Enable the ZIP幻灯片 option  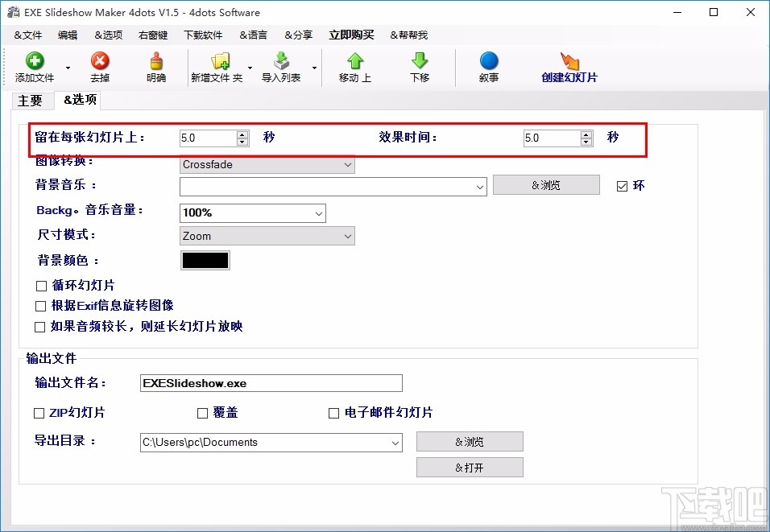pos(39,413)
